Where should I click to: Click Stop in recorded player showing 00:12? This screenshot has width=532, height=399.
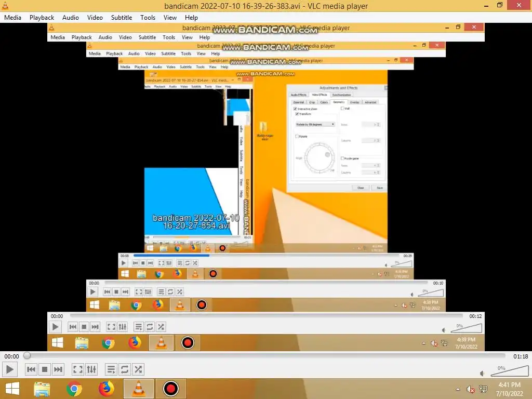(84, 327)
